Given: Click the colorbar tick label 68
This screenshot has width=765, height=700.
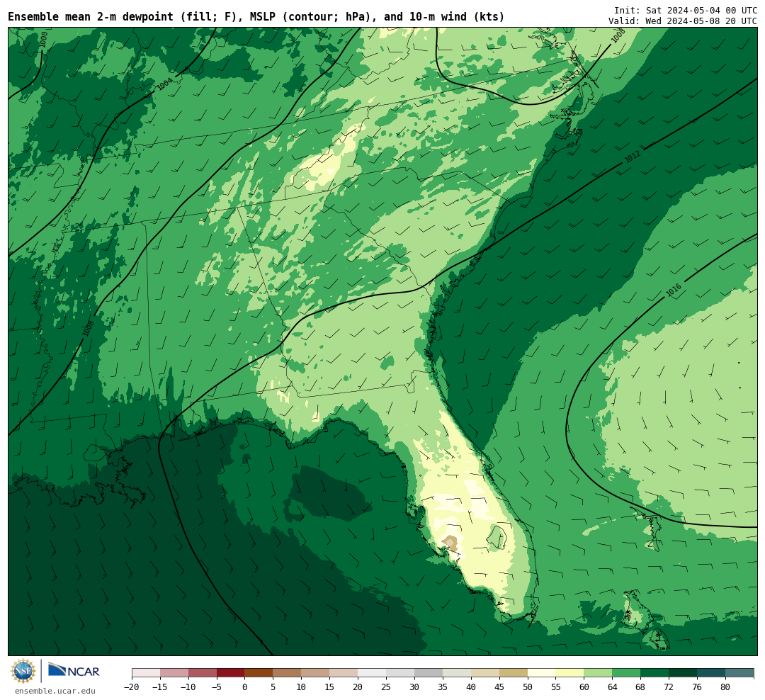Looking at the screenshot, I should (x=640, y=687).
